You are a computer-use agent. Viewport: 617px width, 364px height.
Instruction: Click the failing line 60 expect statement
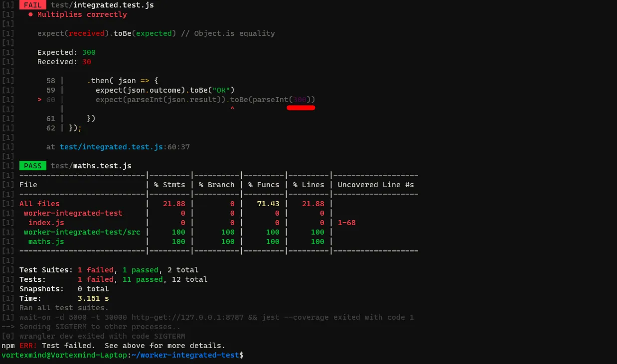[205, 100]
